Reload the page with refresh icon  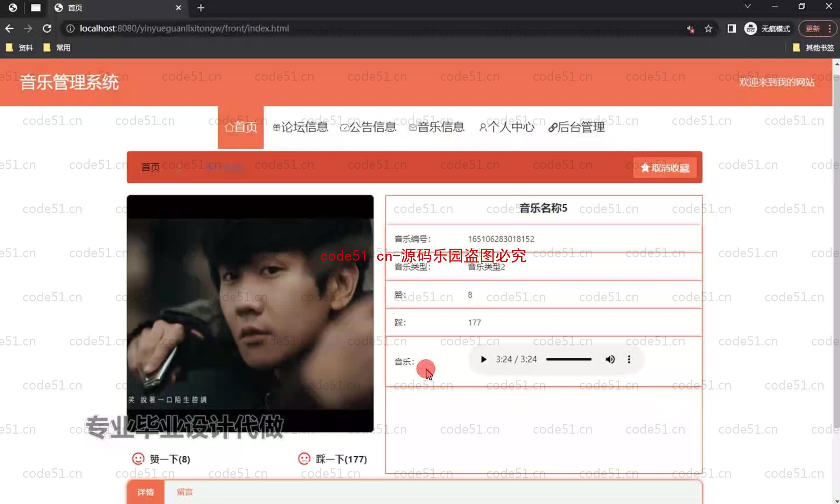point(47,28)
